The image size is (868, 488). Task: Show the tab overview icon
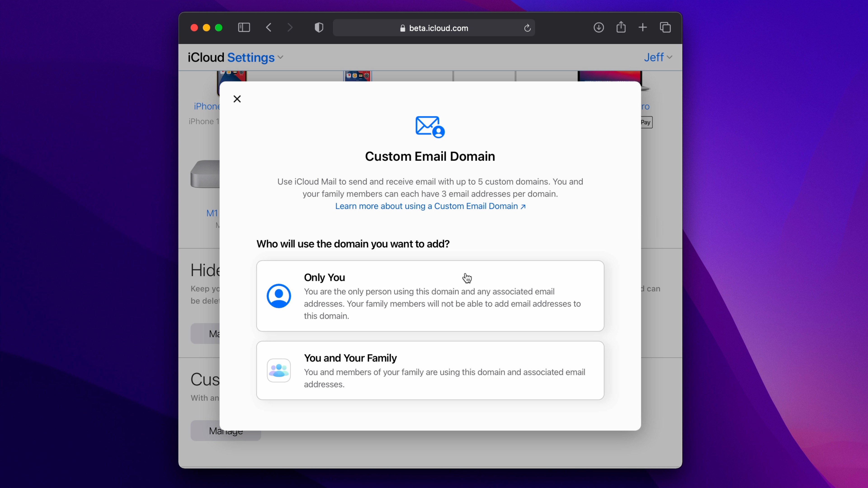[665, 27]
